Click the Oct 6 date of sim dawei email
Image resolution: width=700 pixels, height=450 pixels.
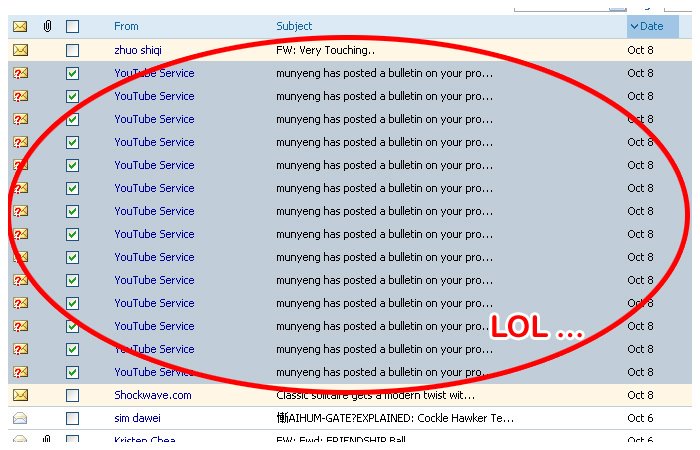point(640,418)
